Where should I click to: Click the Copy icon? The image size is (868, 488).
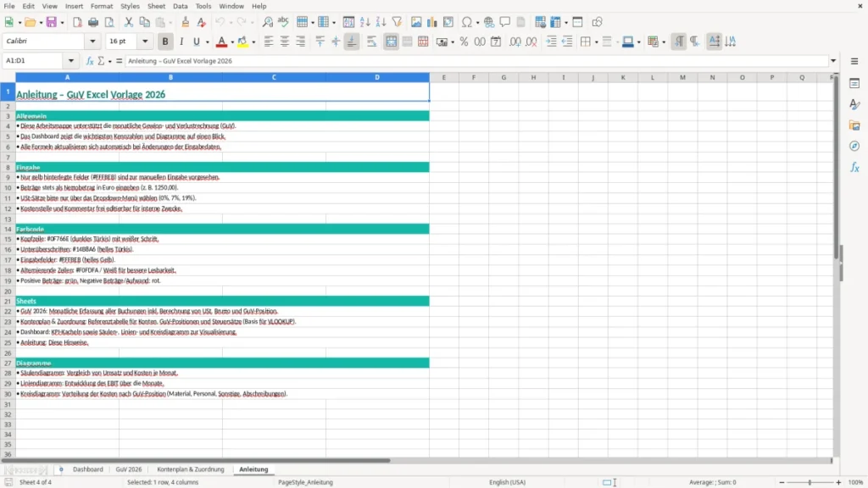(144, 22)
